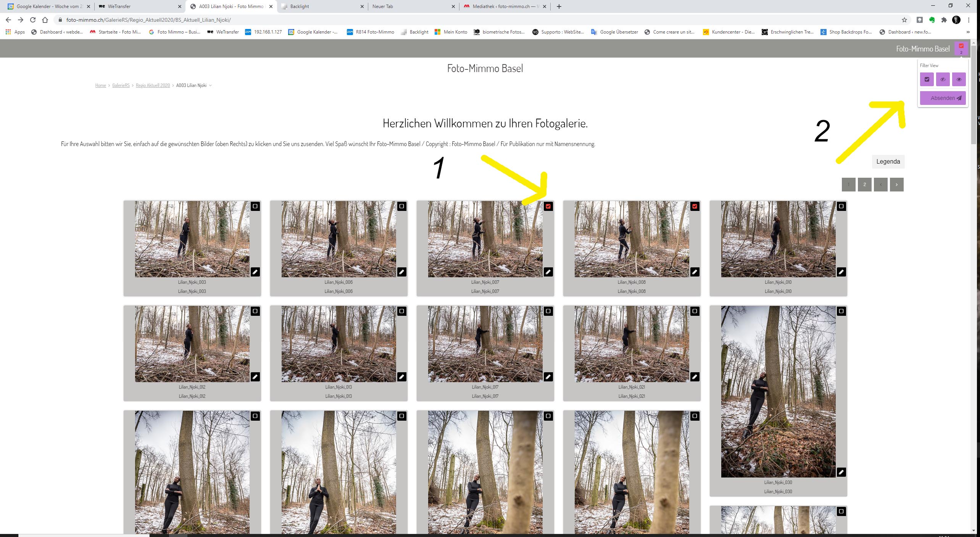Click the pencil icon on Lilian_Njoki_003
This screenshot has height=537, width=980.
pyautogui.click(x=255, y=272)
